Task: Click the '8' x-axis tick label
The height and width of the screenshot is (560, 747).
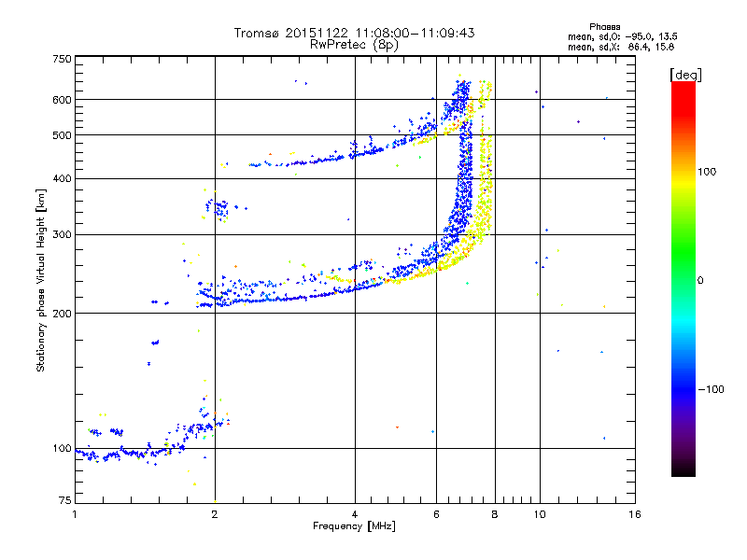Action: coord(495,514)
